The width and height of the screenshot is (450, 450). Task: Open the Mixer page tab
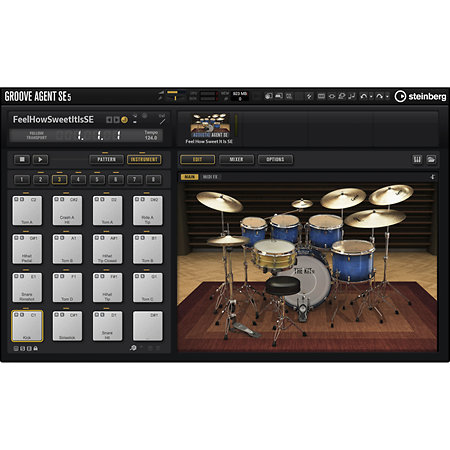(236, 159)
